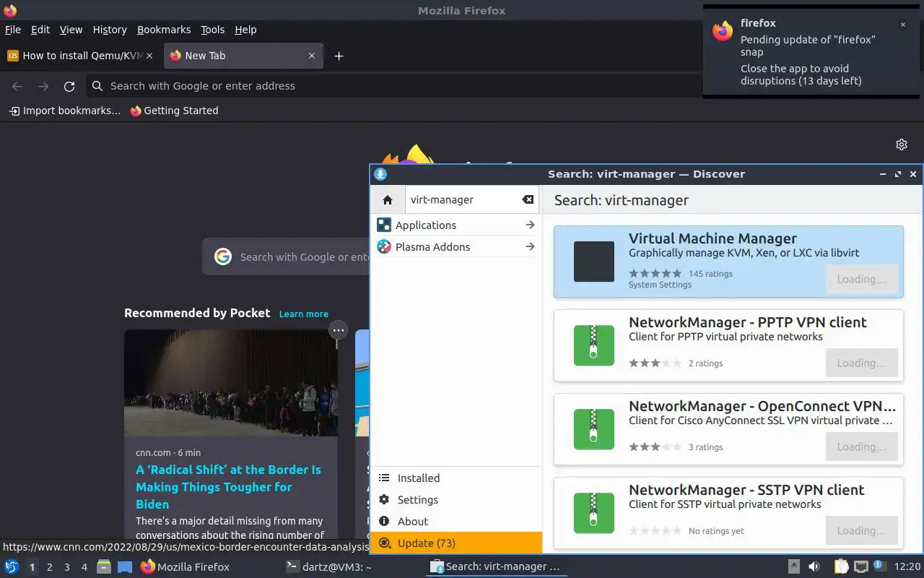924x578 pixels.
Task: Open the three-dot menu on CNN article
Action: click(x=339, y=330)
